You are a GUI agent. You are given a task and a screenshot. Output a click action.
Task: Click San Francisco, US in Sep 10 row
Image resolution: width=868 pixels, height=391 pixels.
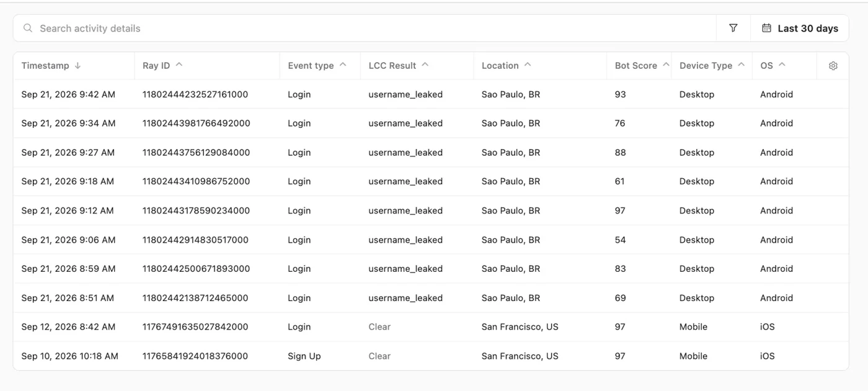[520, 356]
